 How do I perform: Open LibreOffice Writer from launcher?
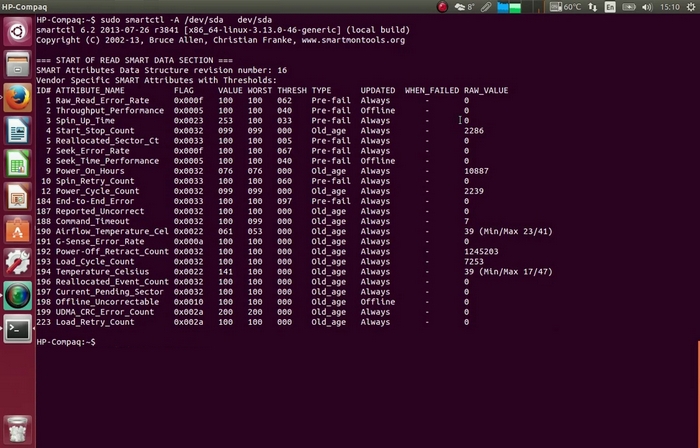17,130
